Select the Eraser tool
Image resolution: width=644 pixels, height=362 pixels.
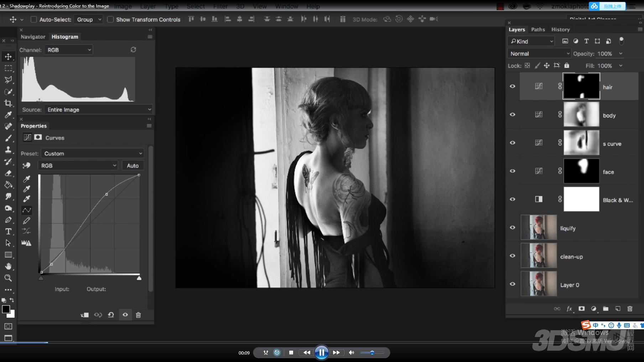[8, 173]
